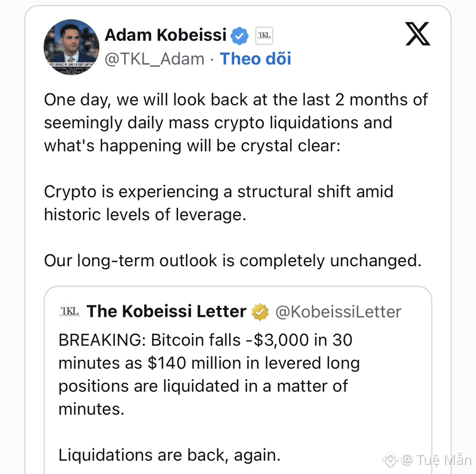Click the 'long-term outlook is completely unchanged' line
Image resolution: width=476 pixels, height=474 pixels.
[233, 261]
